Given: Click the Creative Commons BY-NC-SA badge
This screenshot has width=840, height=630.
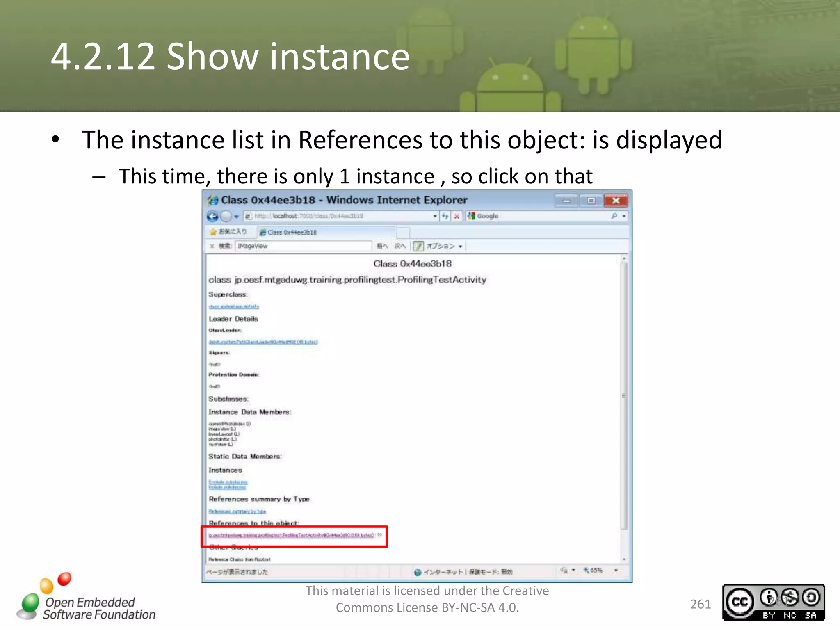Looking at the screenshot, I should click(774, 602).
